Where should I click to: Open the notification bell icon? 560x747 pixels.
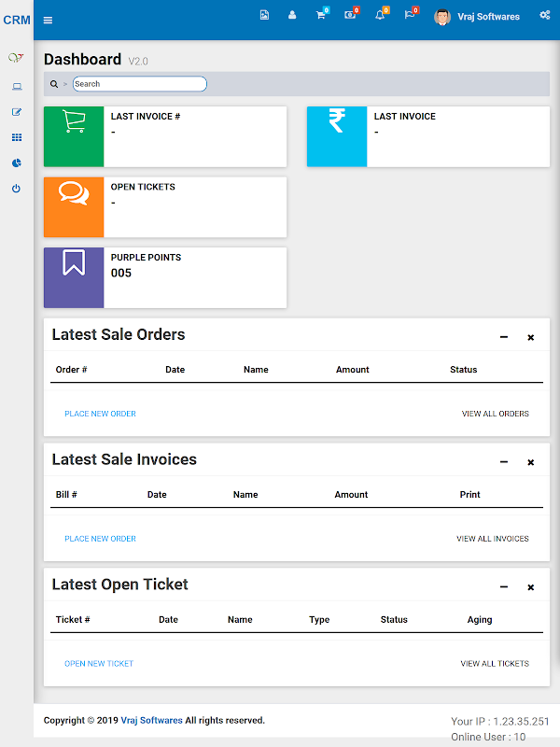point(380,15)
